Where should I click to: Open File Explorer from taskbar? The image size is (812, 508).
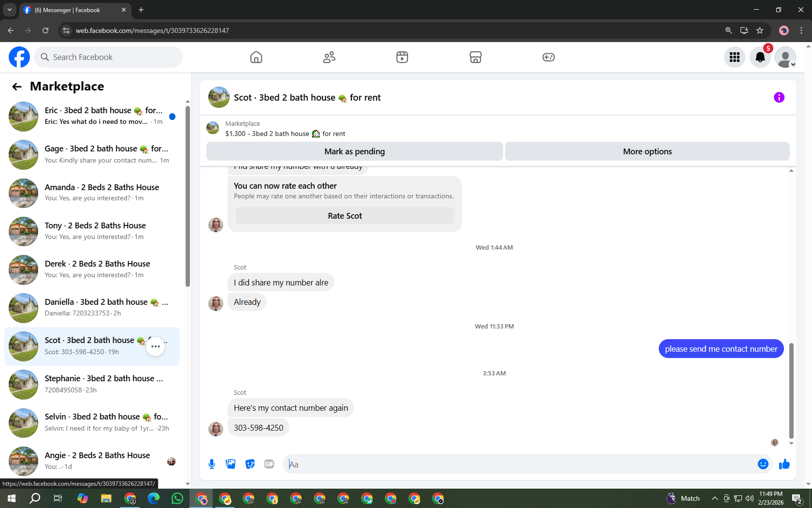[106, 498]
